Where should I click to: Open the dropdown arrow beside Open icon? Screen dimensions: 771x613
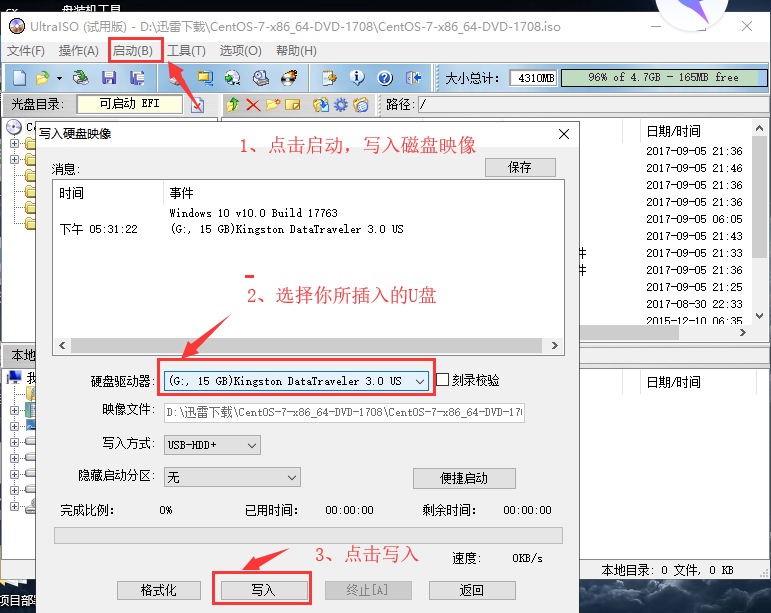click(x=59, y=78)
